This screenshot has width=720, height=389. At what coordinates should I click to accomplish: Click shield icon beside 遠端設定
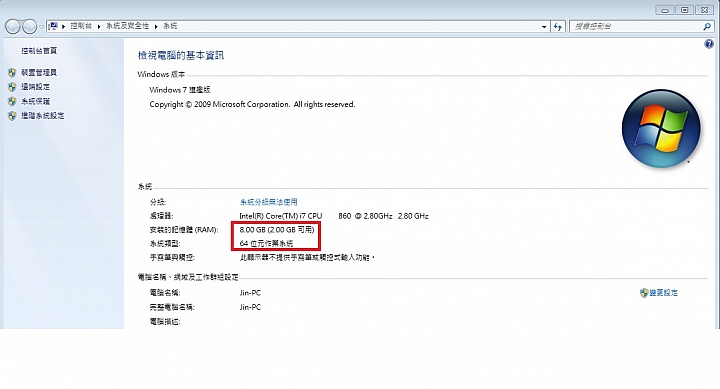(12, 87)
